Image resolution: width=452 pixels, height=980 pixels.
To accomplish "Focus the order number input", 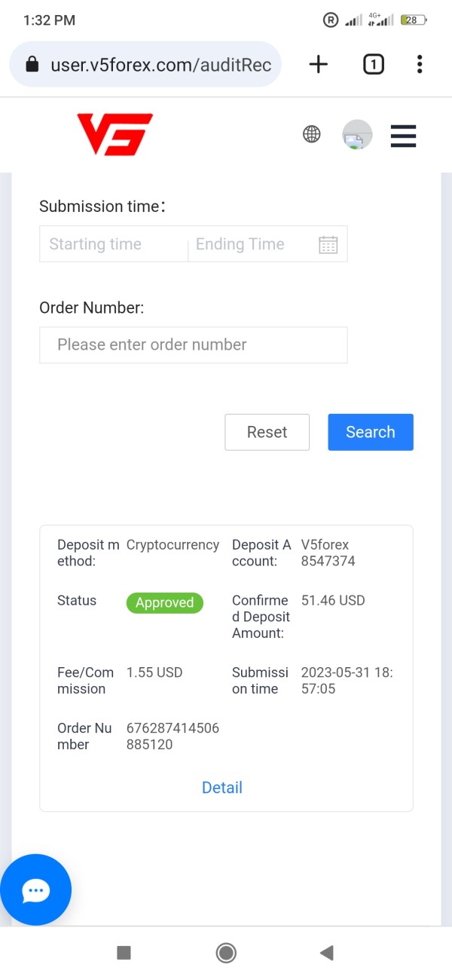I will point(193,345).
